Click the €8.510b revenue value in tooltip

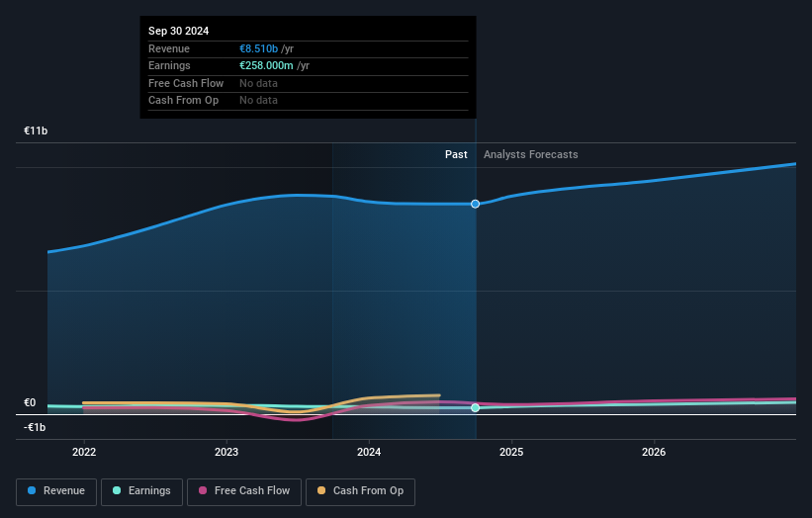258,48
